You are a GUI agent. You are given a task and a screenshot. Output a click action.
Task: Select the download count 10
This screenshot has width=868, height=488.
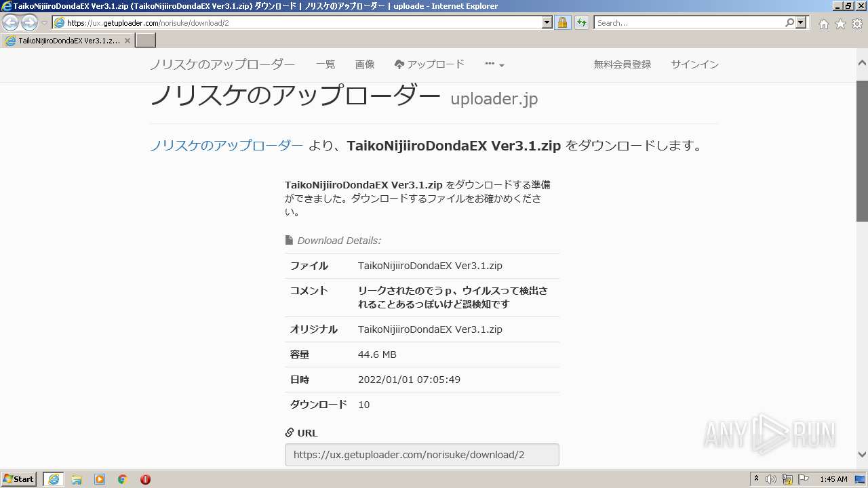[364, 405]
